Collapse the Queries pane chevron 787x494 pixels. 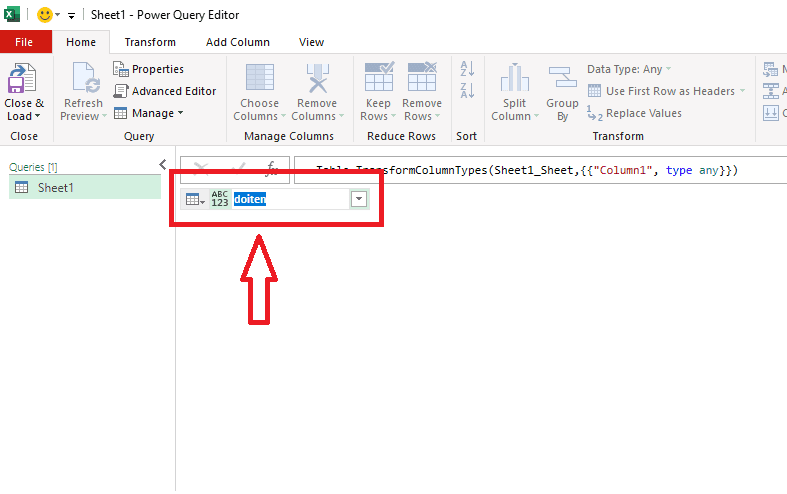point(163,164)
